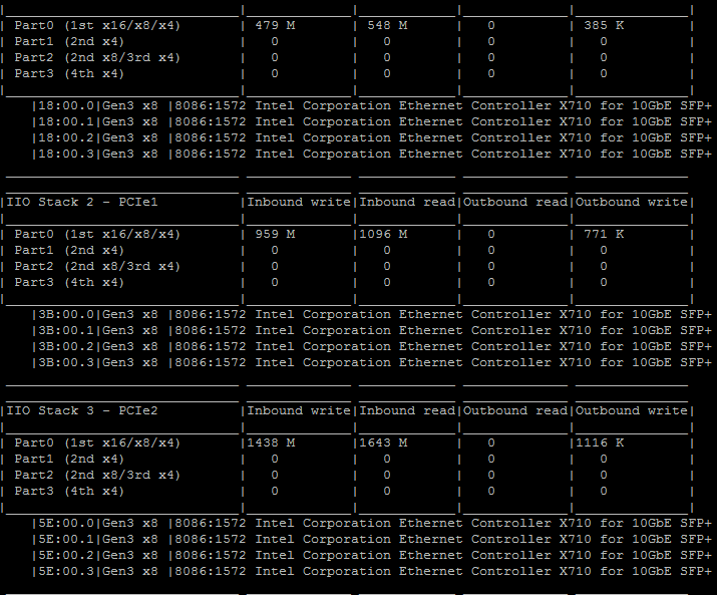
Task: Select 'Part0 (1st x16/x8/x4)' in Stack 3
Action: pyautogui.click(x=97, y=443)
